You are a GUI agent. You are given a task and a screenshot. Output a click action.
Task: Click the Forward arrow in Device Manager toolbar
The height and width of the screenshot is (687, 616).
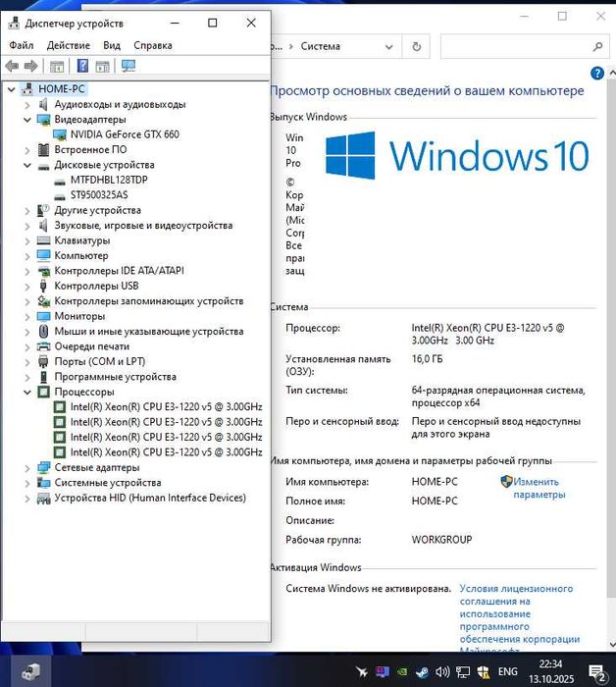pyautogui.click(x=30, y=67)
